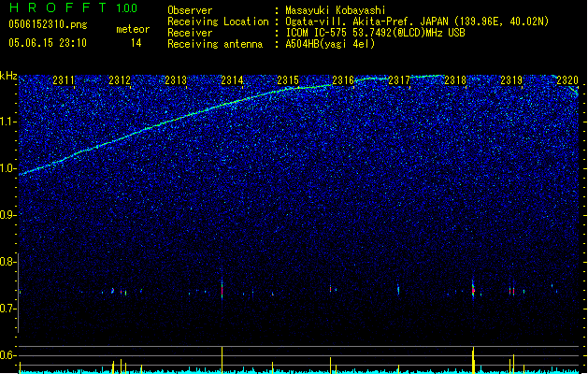The height and width of the screenshot is (374, 588).
Task: Click the 1.0 kHz frequency axis label
Action: (8, 168)
